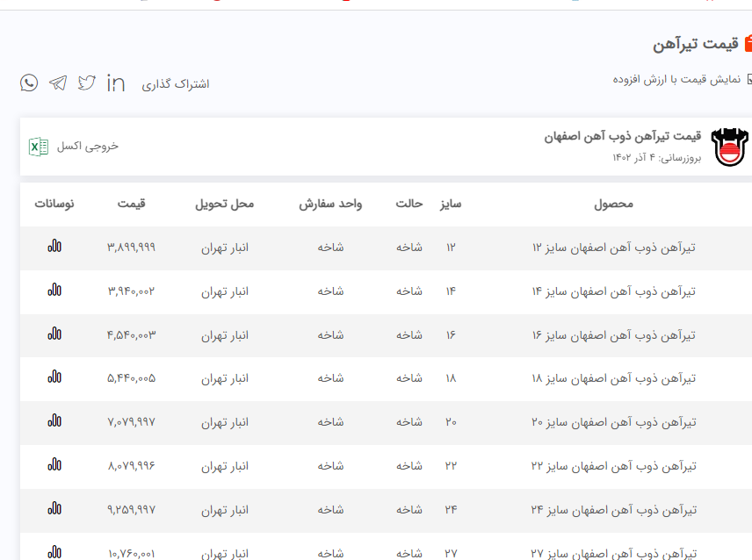The width and height of the screenshot is (752, 560).
Task: Open 'تیرآهن ذوب آهن اصفهان سایز ۱۲' product
Action: click(x=614, y=248)
